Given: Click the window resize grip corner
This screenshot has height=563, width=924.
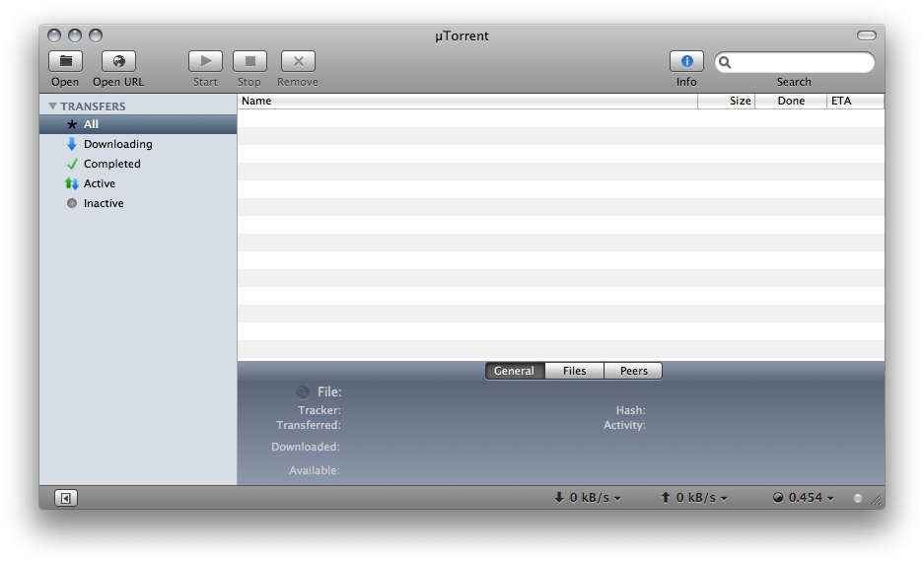Looking at the screenshot, I should point(877,500).
